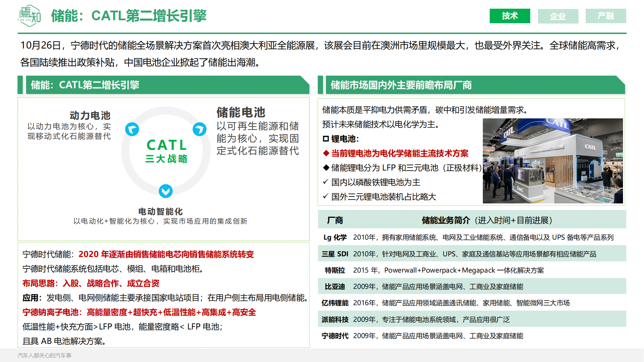Click the red text 2020 年逐渐由销售储能电芯向销售储能系统转变
644x362 pixels.
166,254
